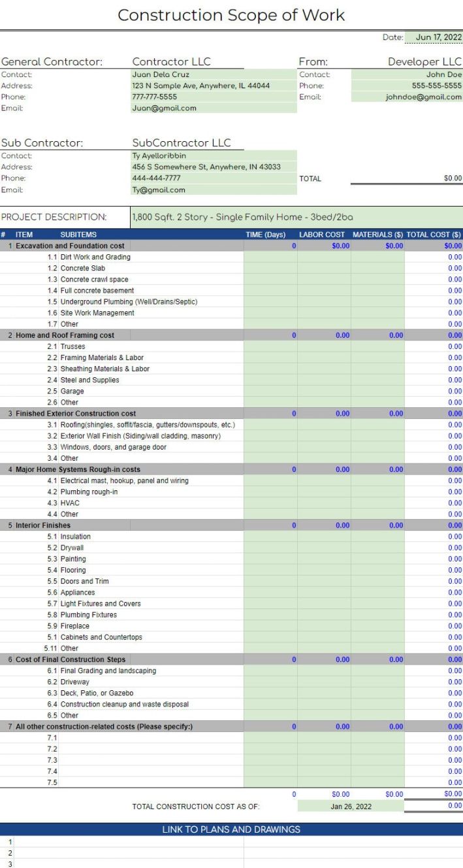Select the General Contractor name Contractor LLC
The image size is (463, 868).
click(x=171, y=62)
